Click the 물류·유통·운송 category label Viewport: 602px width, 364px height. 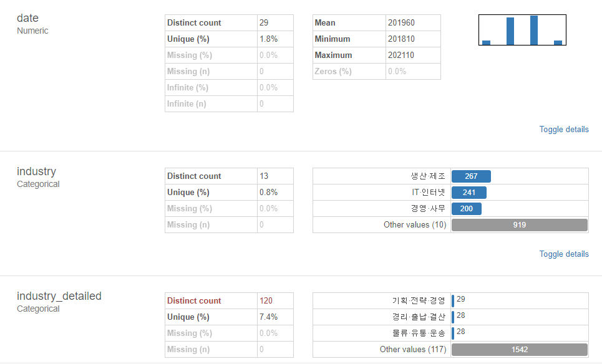coord(419,333)
